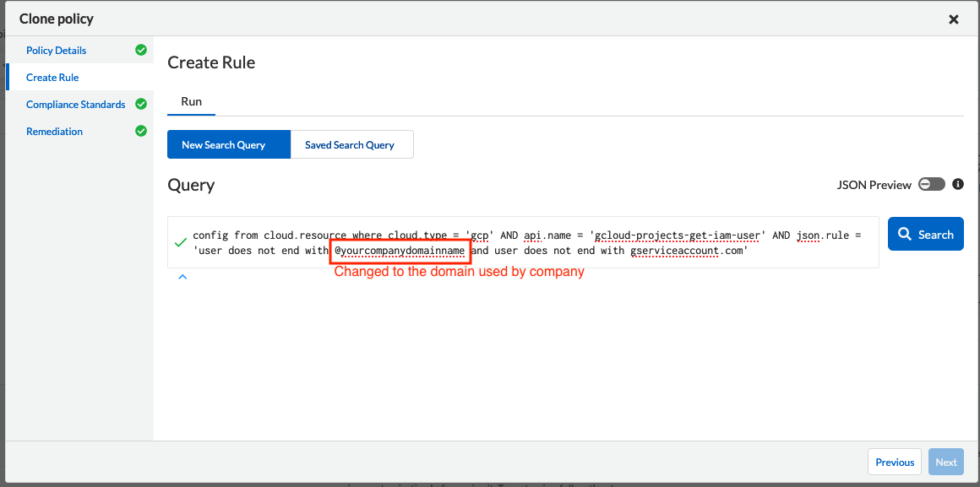Click the green checkmark beside Policy Details
980x487 pixels.
(x=141, y=51)
